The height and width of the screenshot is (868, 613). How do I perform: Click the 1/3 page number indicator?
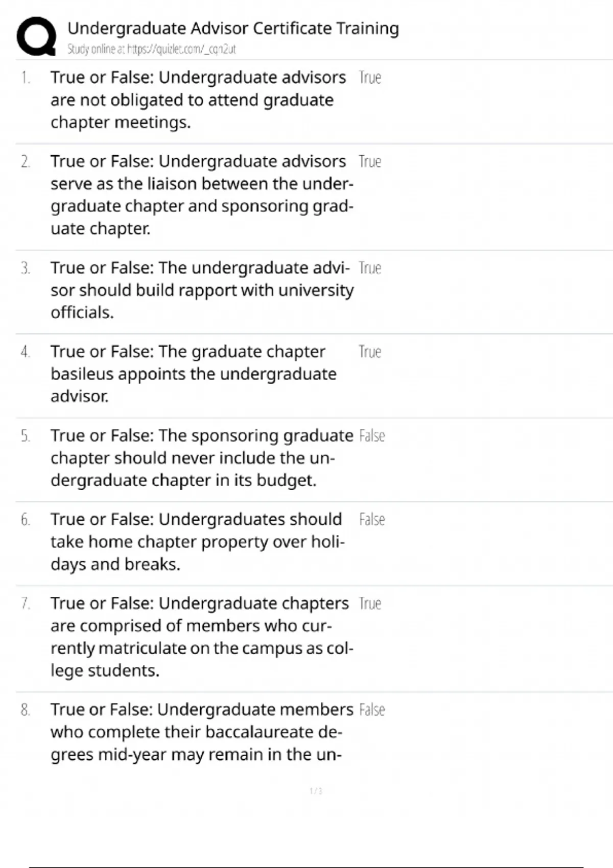point(316,791)
